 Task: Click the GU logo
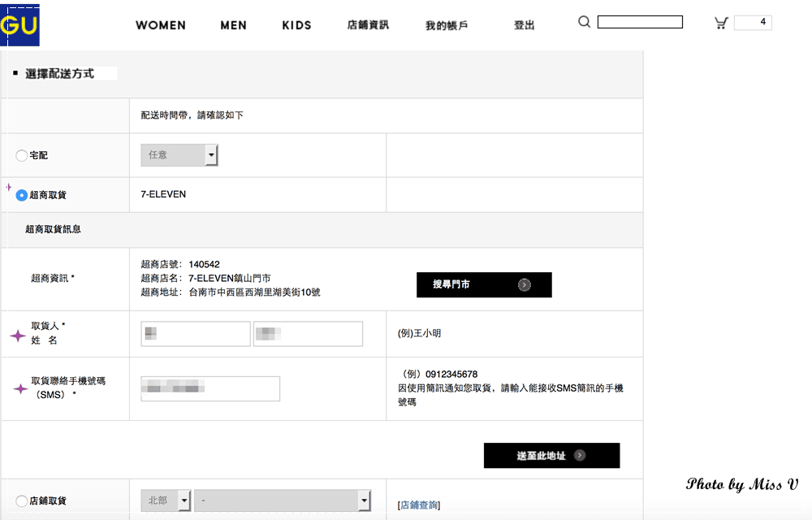pyautogui.click(x=19, y=25)
